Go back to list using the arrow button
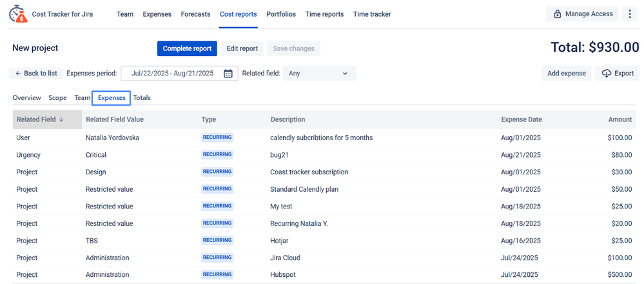Viewport: 644px width, 284px height. click(x=36, y=74)
